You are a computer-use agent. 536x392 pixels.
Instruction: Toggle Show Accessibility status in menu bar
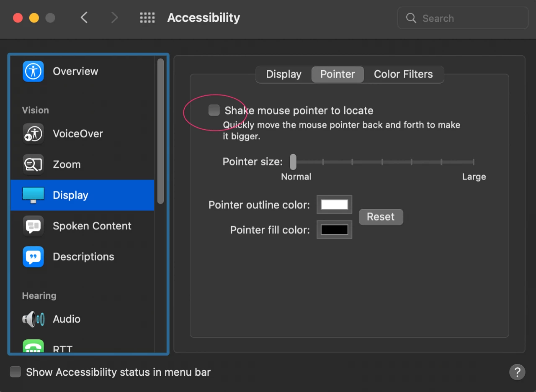[15, 372]
